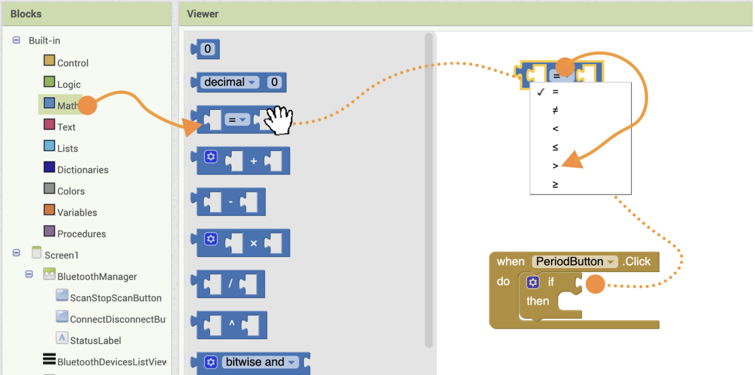The image size is (755, 375).
Task: Select the BluetoothManager component
Action: [97, 276]
